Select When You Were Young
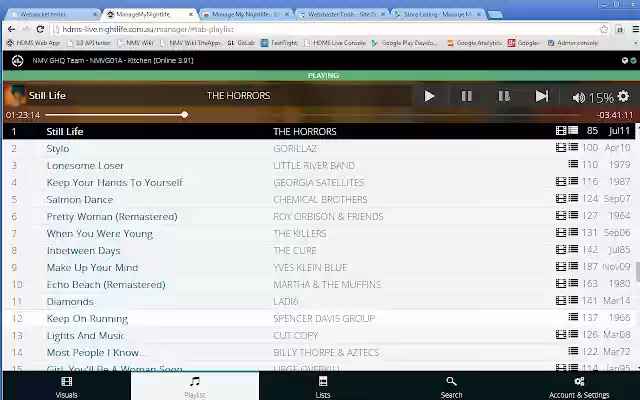640x400 pixels. point(99,234)
